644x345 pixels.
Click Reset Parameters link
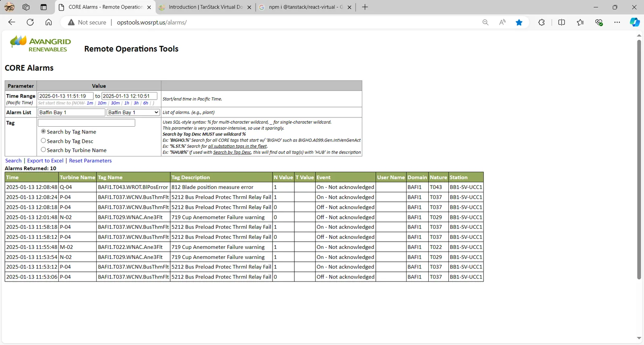90,160
